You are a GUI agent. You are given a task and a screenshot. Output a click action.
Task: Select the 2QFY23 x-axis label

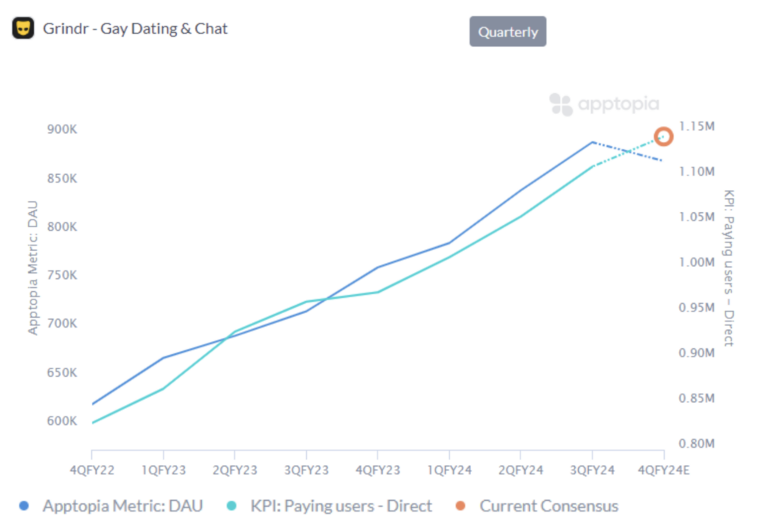tap(235, 470)
